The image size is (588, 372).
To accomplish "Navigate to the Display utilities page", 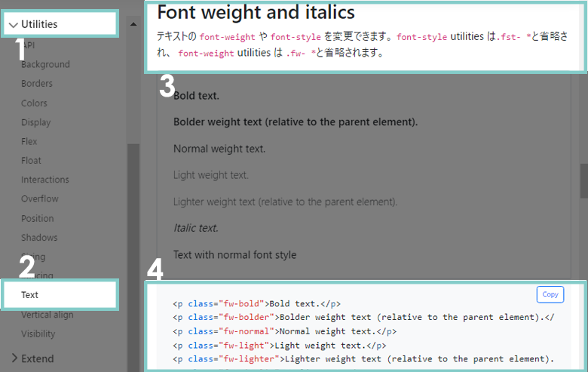I will (x=35, y=122).
